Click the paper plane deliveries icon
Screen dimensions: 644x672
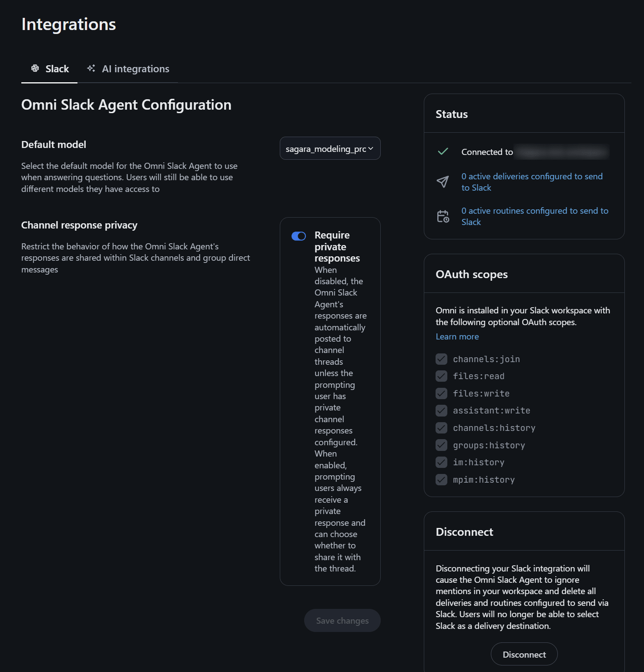tap(443, 182)
